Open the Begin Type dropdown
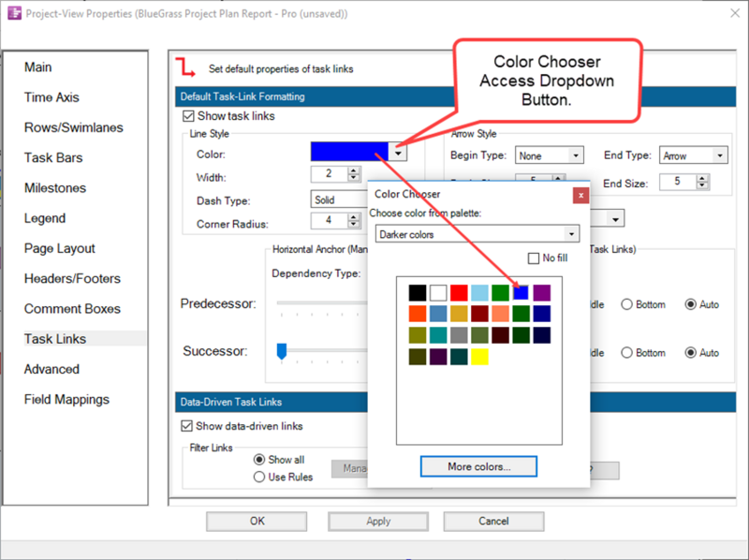The width and height of the screenshot is (749, 560). (576, 155)
